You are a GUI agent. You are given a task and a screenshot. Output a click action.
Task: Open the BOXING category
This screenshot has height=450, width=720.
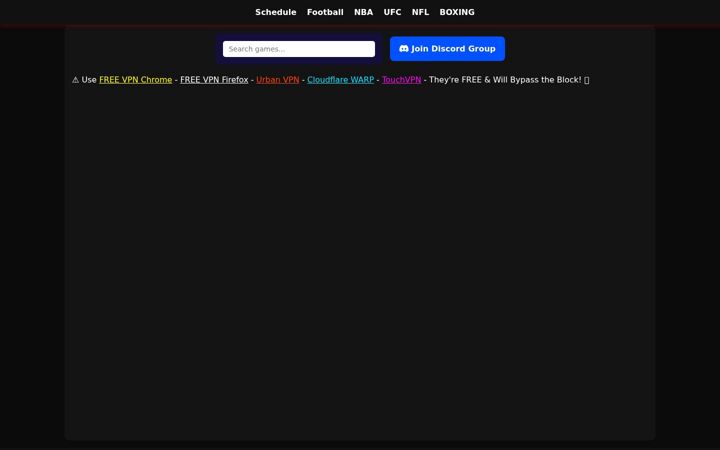click(457, 12)
